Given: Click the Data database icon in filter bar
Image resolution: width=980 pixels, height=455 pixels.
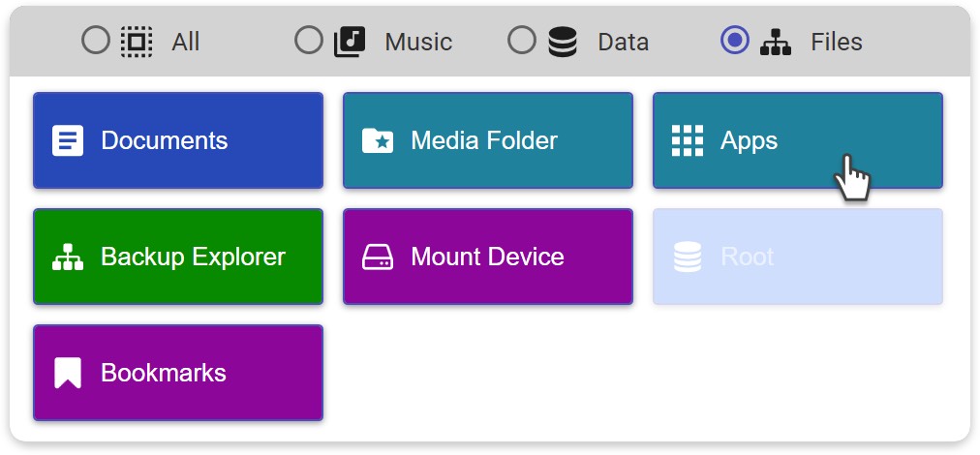Looking at the screenshot, I should [563, 42].
